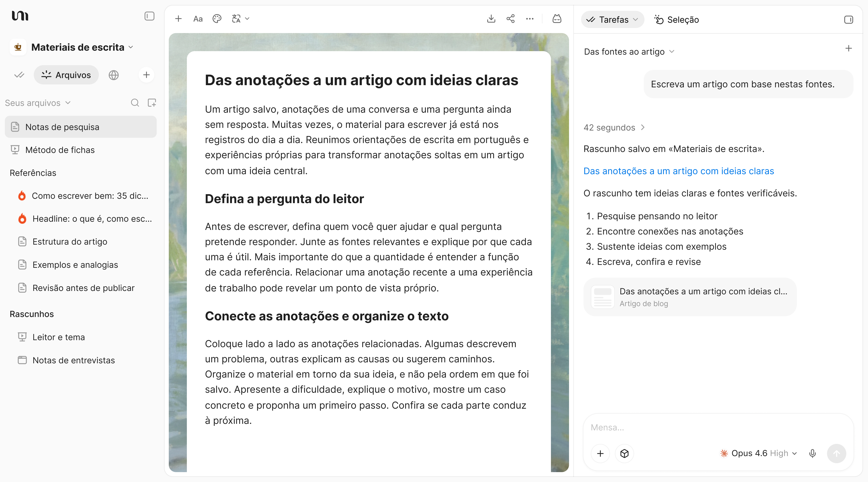Open Exemplos e analogias file
The width and height of the screenshot is (868, 482).
click(85, 265)
